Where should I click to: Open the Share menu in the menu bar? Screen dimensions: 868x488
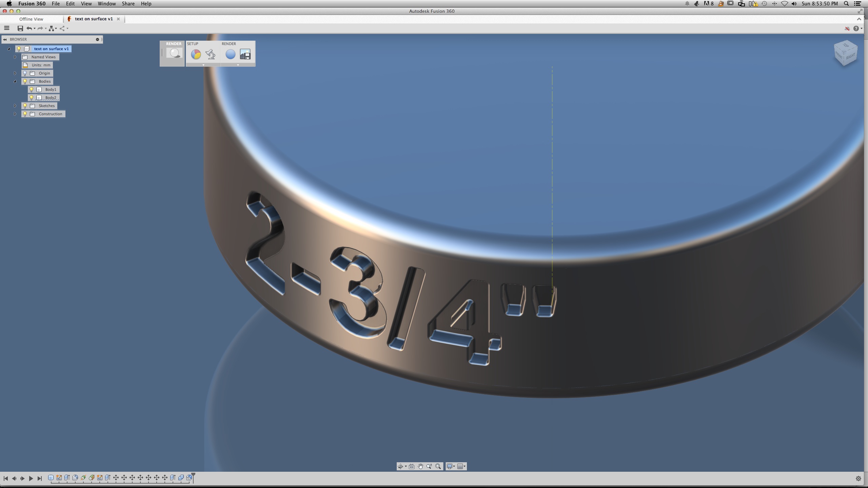coord(128,3)
